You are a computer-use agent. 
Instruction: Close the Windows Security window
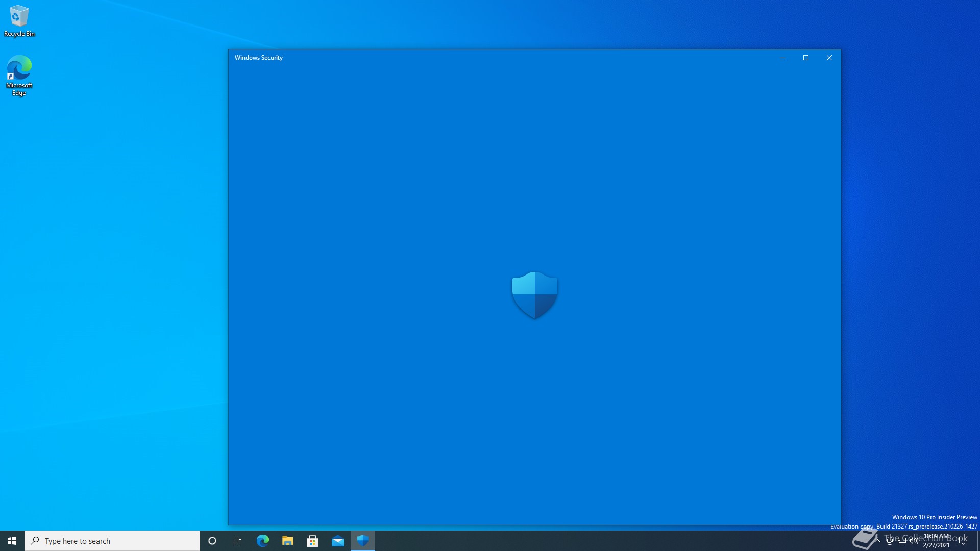click(829, 58)
